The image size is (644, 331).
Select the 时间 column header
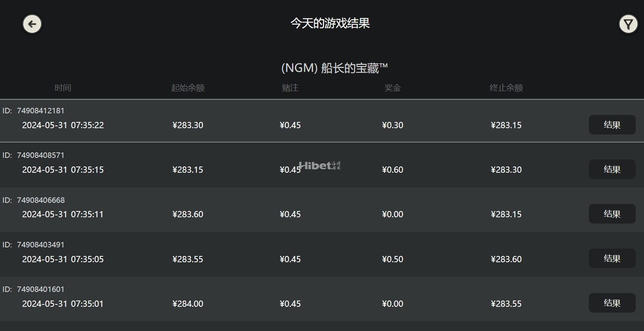pos(63,88)
